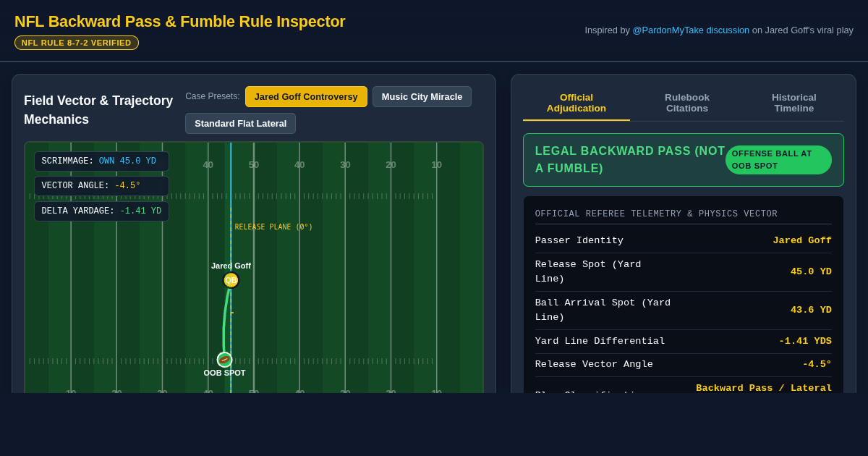Open the Historical Timeline tab
The height and width of the screenshot is (456, 868).
coord(793,103)
